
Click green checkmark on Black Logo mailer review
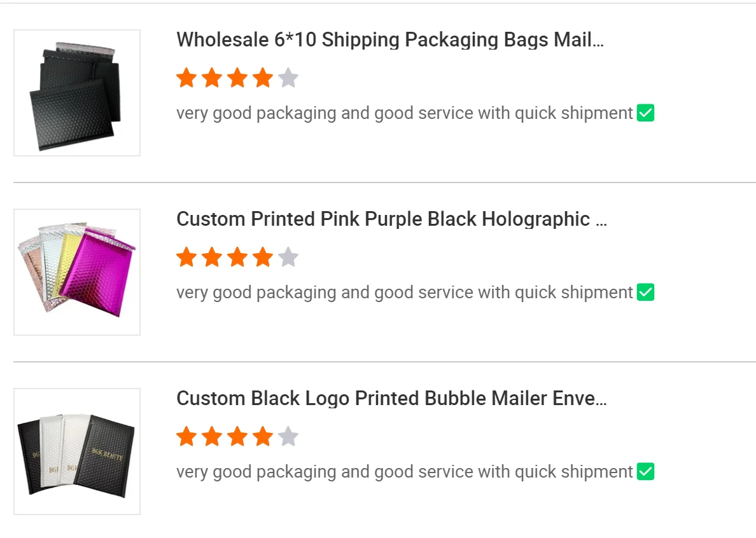pos(645,472)
